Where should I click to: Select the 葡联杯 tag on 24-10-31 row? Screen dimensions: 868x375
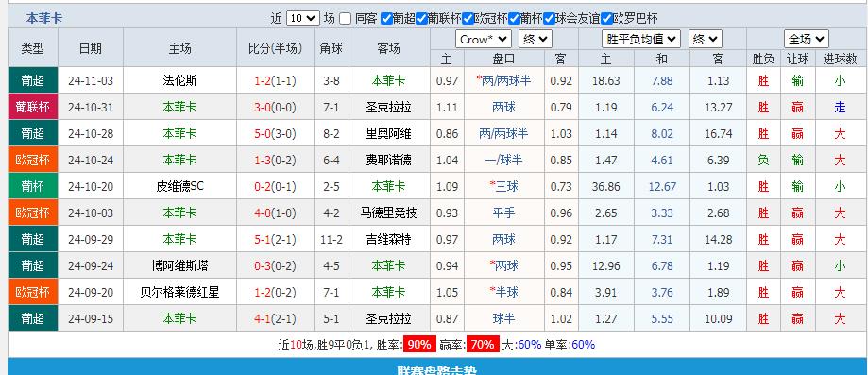click(x=33, y=108)
